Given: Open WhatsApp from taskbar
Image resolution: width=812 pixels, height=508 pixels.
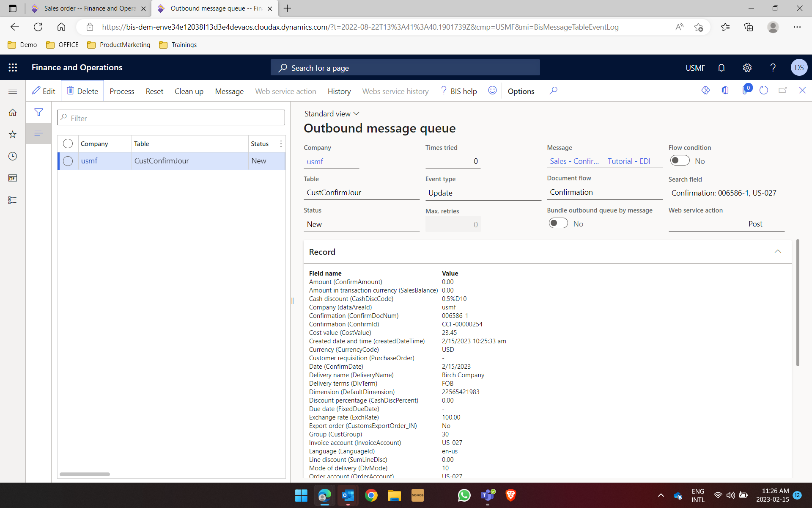Looking at the screenshot, I should [x=464, y=495].
